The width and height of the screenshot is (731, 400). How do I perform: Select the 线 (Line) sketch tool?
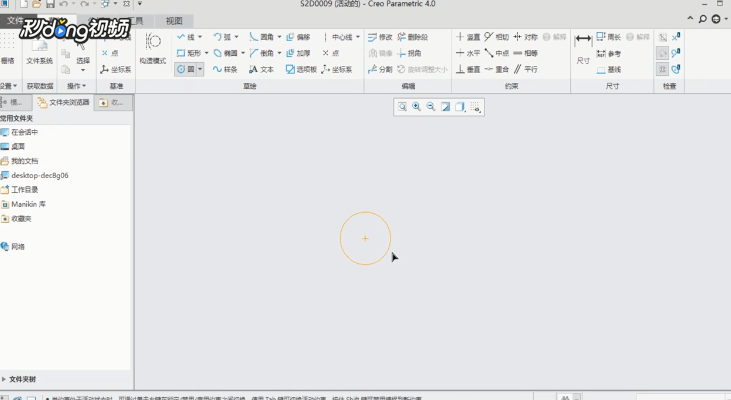pos(186,37)
